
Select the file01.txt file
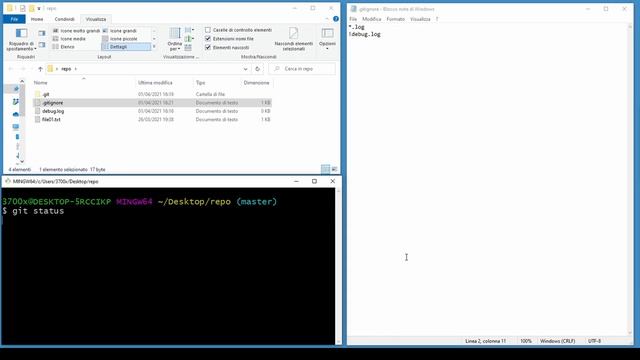(152, 120)
